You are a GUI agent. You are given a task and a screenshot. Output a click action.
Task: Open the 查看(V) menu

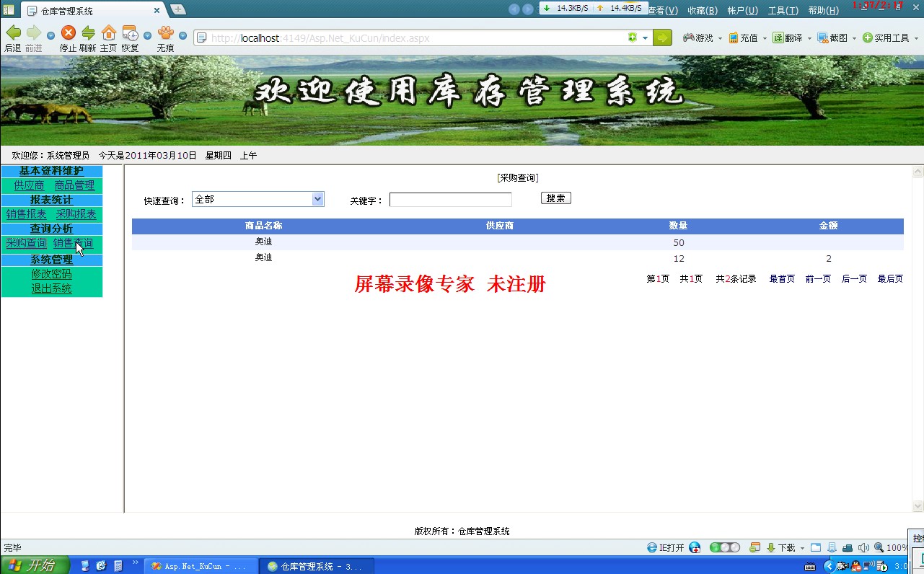[663, 10]
